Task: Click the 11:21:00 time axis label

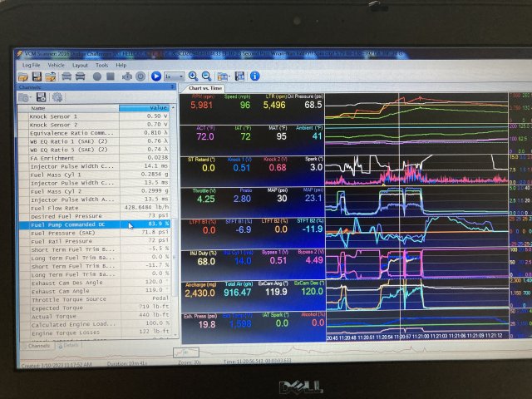Action: 421,337
